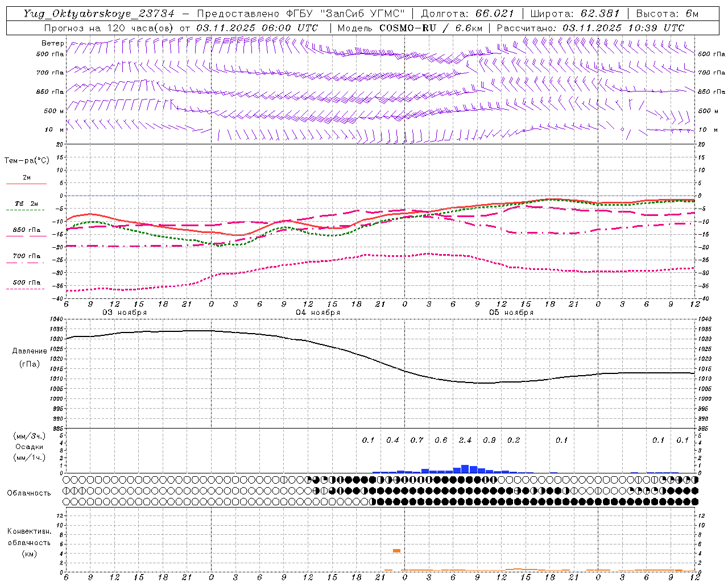The width and height of the screenshot is (728, 582).
Task: Click the tallest blue hourly precipitation bar
Action: [465, 469]
